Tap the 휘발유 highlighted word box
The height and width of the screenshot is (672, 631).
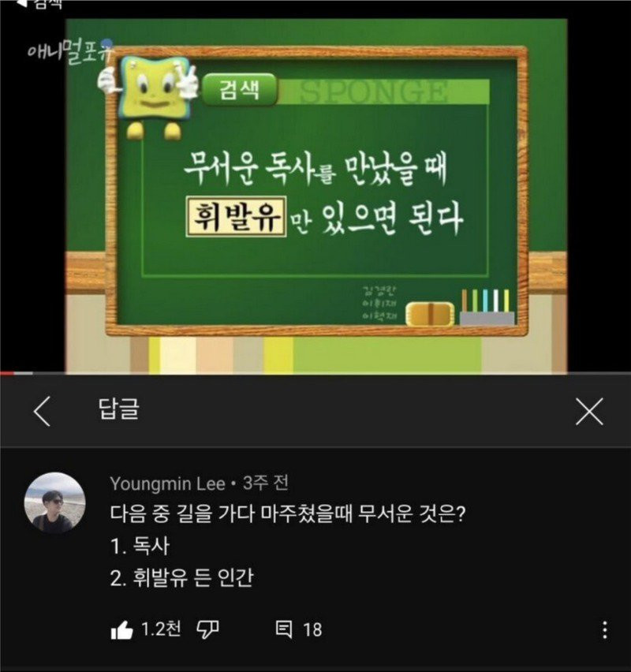(x=236, y=217)
